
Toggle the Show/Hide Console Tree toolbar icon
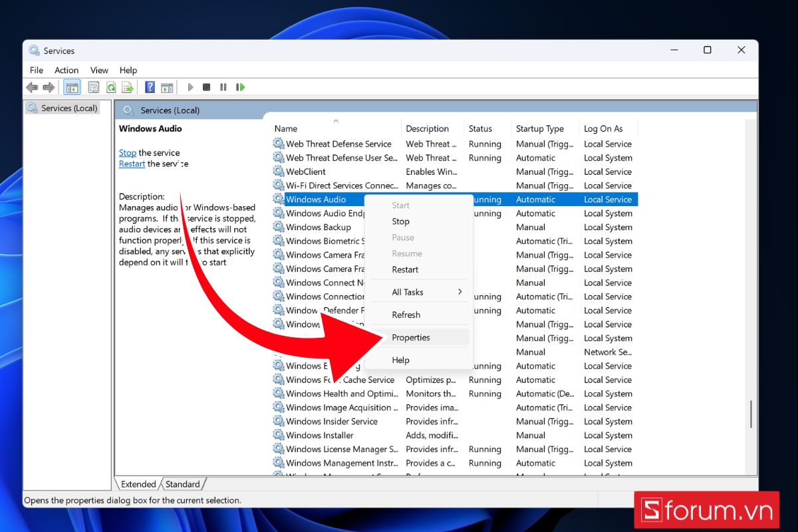[x=72, y=87]
